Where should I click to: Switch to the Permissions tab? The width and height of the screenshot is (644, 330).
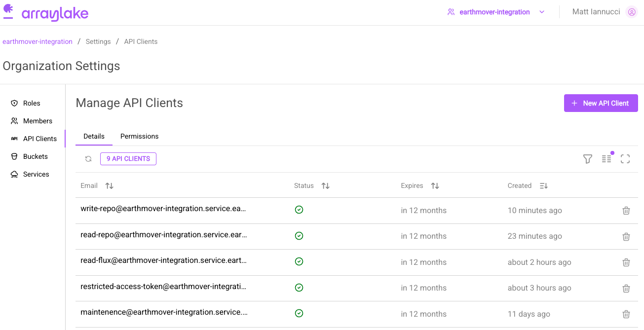click(x=140, y=136)
